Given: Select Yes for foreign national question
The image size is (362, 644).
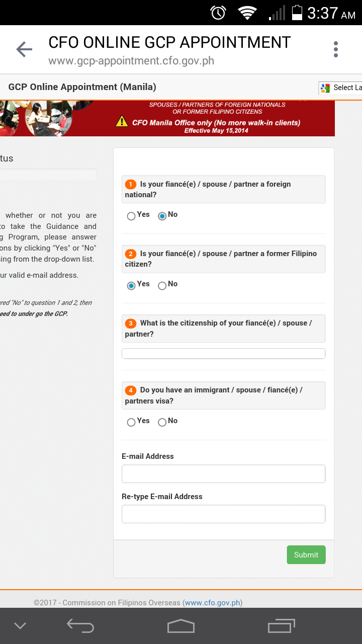Looking at the screenshot, I should click(131, 216).
